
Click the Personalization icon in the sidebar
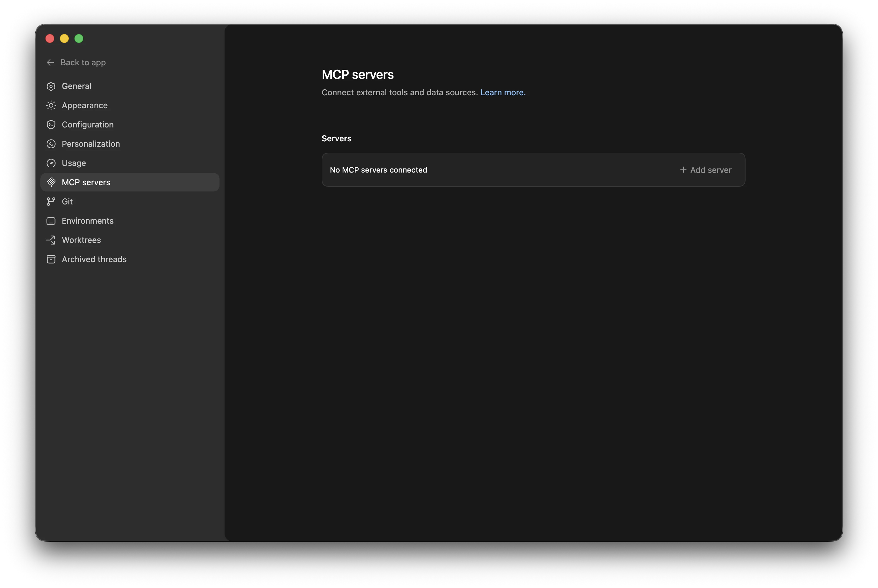click(x=51, y=144)
